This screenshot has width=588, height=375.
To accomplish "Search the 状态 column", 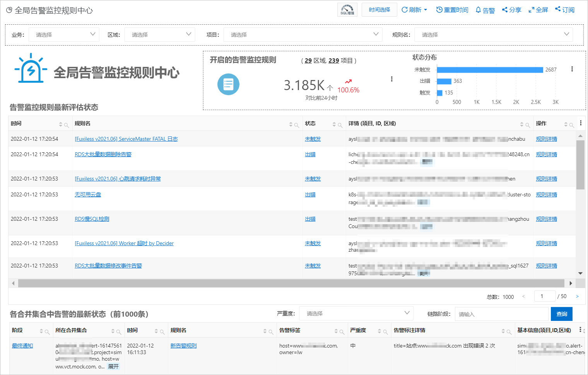I will click(x=340, y=125).
